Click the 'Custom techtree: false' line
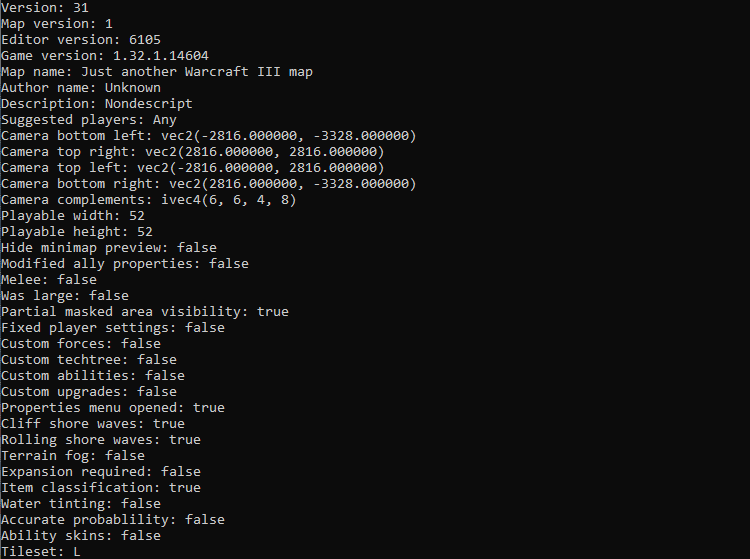 coord(89,360)
